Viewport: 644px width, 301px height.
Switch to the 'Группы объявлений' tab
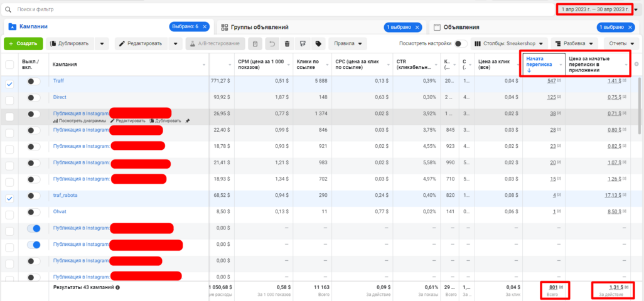tap(260, 28)
